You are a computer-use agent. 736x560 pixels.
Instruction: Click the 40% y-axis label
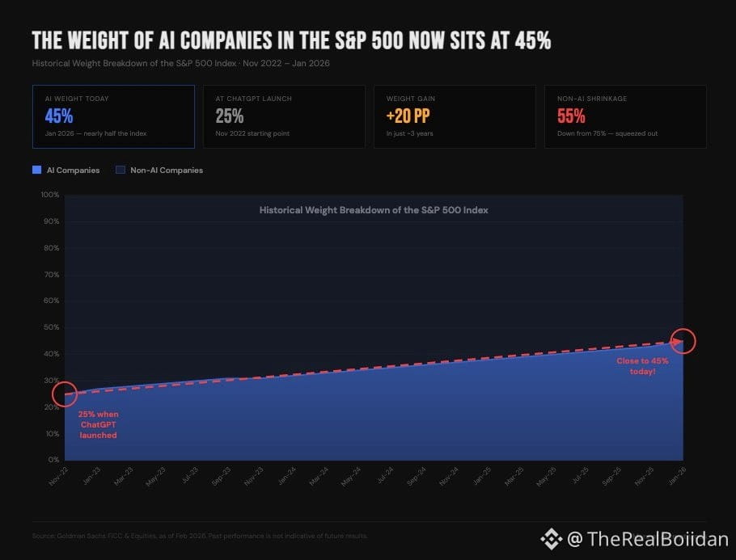pyautogui.click(x=52, y=354)
